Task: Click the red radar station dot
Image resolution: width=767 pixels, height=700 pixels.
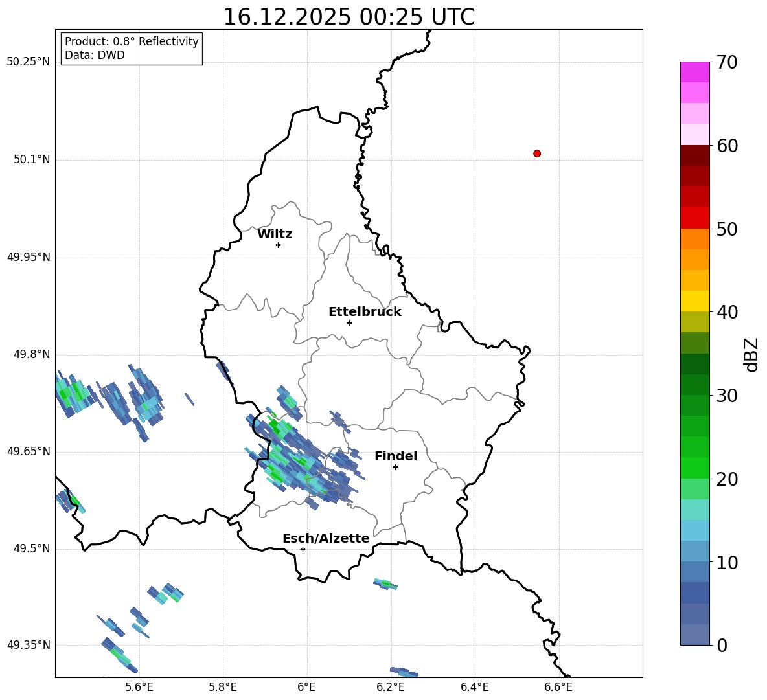Action: point(537,153)
